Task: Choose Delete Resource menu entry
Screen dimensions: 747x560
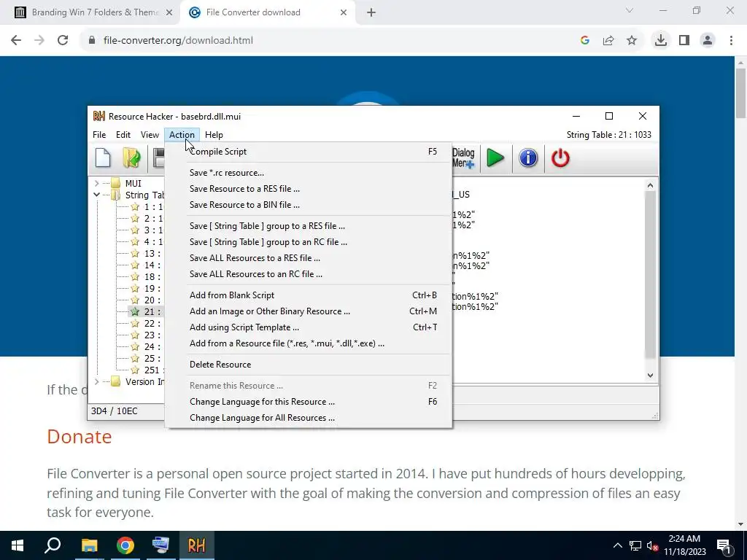Action: click(309, 365)
